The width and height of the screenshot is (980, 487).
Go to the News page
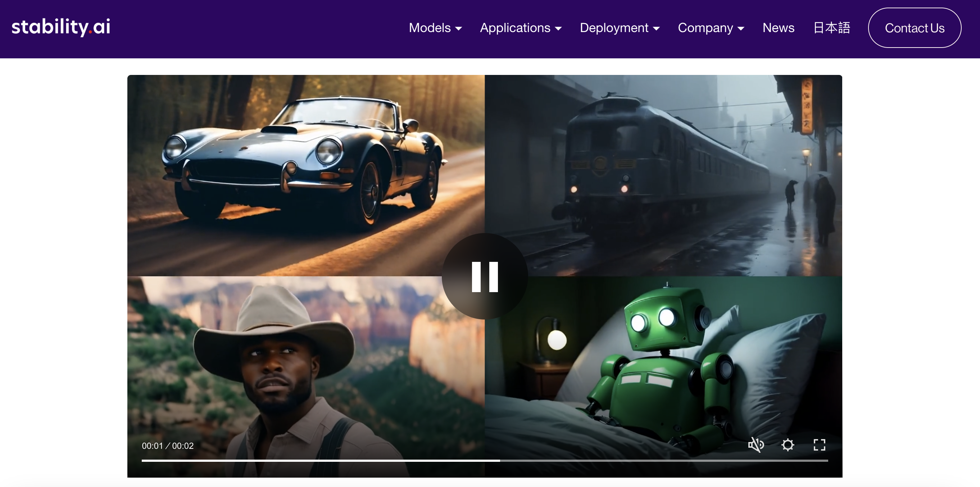coord(778,28)
